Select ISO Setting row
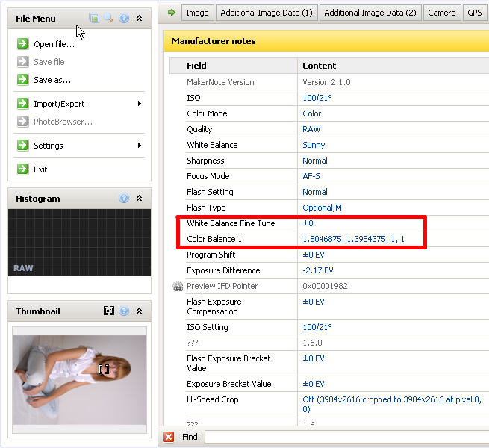The width and height of the screenshot is (489, 448). coord(337,327)
